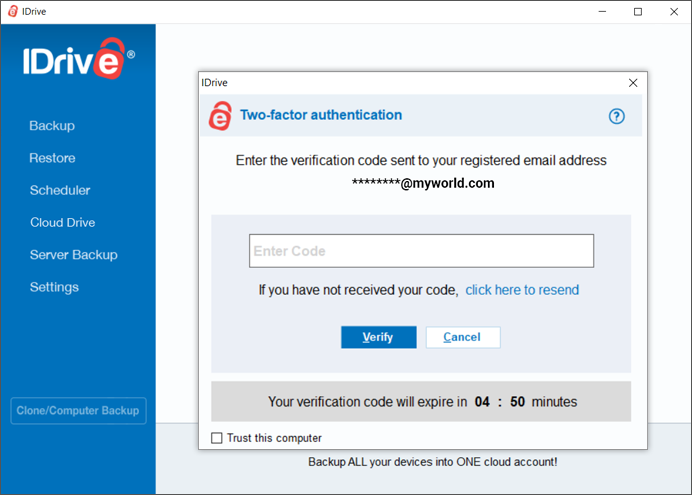
Task: Click the 'click here to resend' link
Action: (522, 290)
